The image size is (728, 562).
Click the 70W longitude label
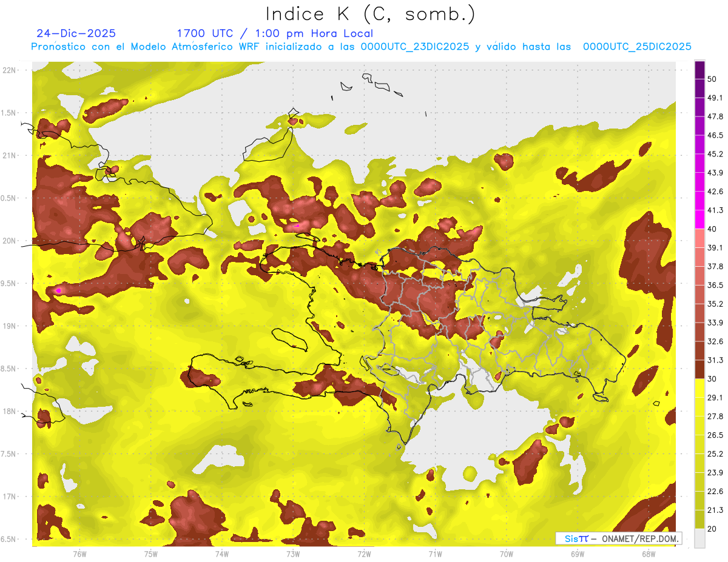pyautogui.click(x=507, y=554)
